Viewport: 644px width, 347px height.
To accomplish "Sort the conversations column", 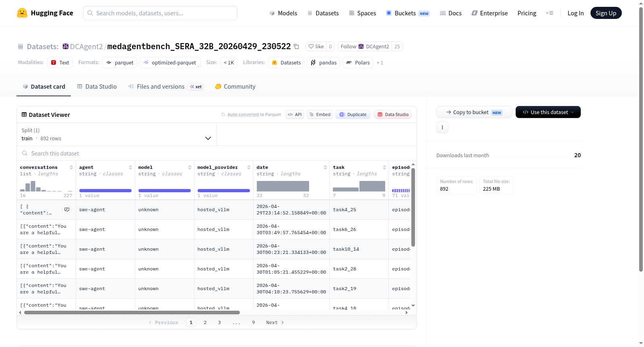I will click(x=71, y=167).
